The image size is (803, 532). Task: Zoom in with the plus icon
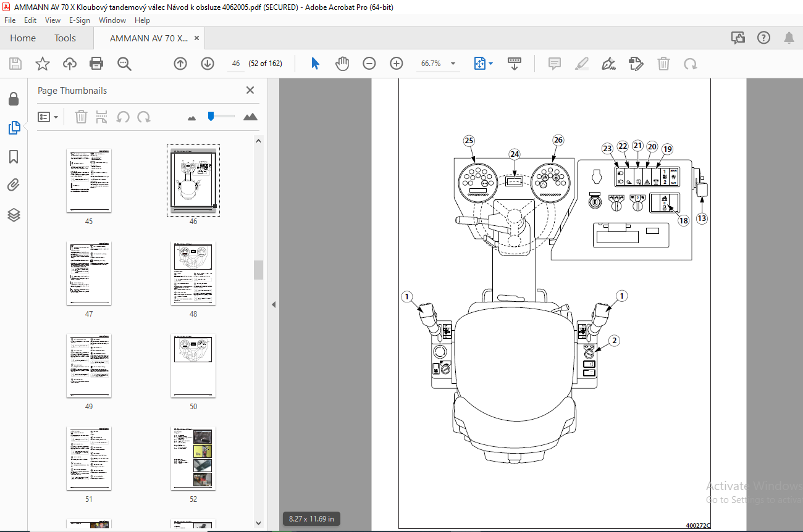[x=397, y=64]
